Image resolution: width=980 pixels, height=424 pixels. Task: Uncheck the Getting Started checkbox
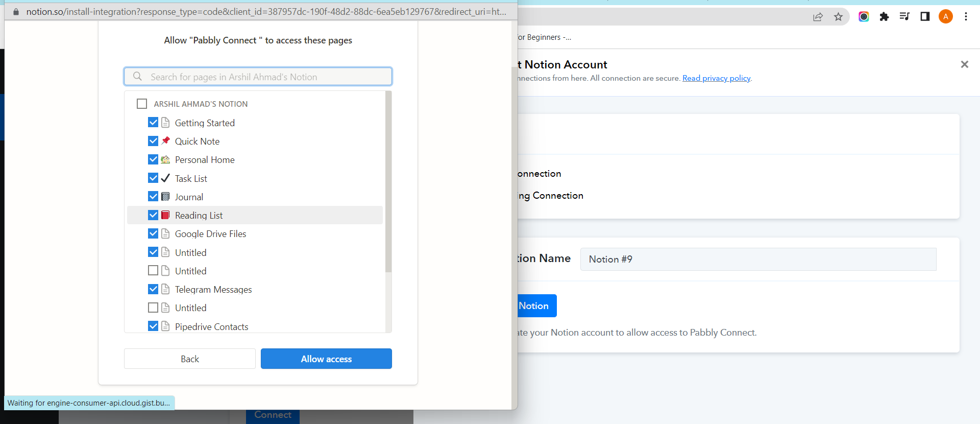tap(153, 123)
